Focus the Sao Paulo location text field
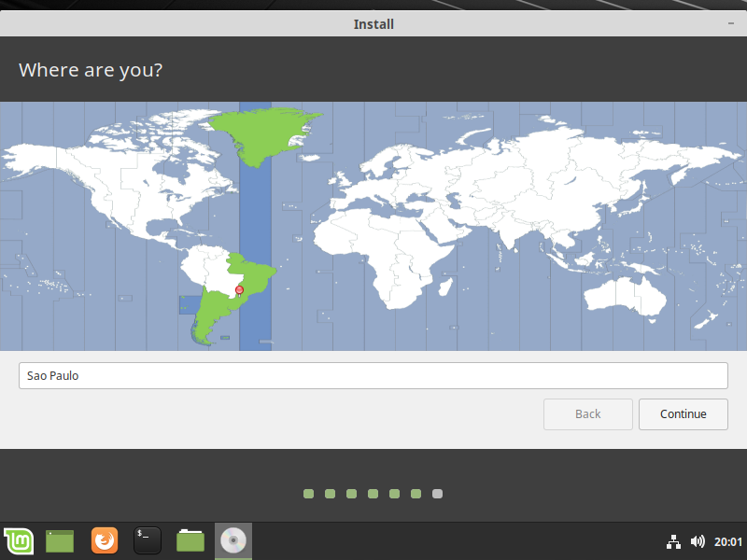The width and height of the screenshot is (747, 560). click(373, 376)
